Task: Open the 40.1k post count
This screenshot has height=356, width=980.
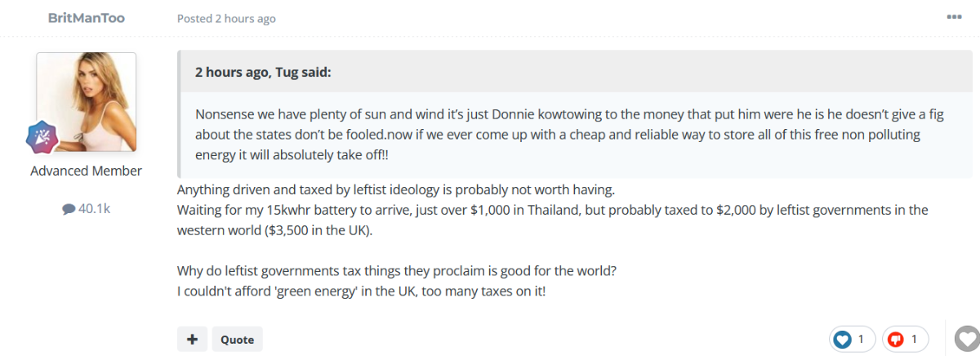Action: (x=93, y=209)
